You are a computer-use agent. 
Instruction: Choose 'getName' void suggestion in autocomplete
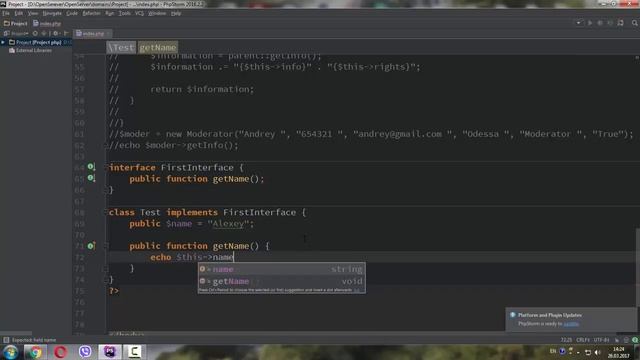tap(282, 281)
